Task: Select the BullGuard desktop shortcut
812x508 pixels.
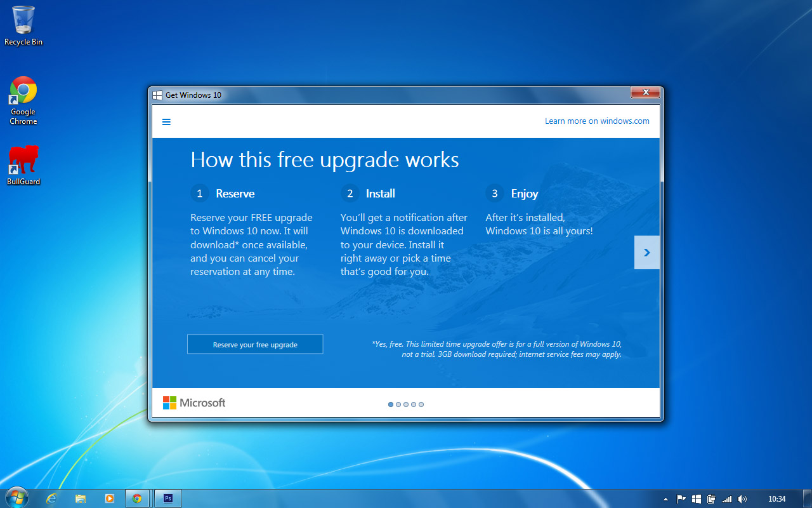Action: 23,165
